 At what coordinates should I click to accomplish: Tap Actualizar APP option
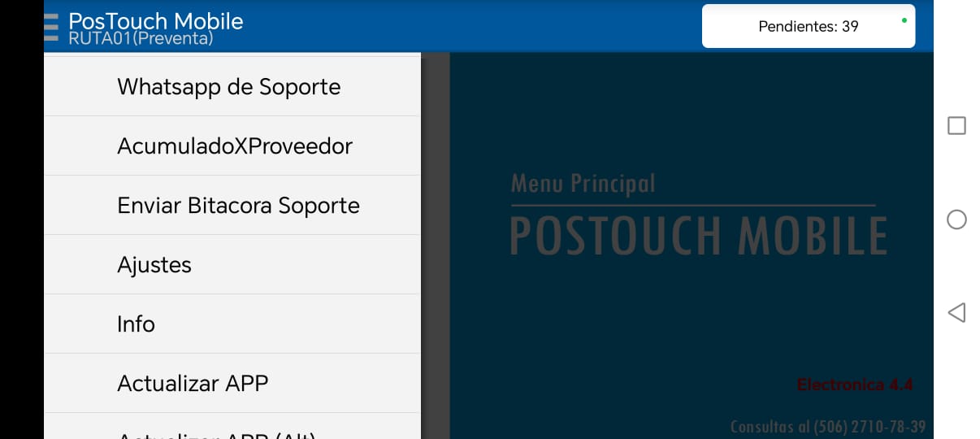pyautogui.click(x=232, y=383)
